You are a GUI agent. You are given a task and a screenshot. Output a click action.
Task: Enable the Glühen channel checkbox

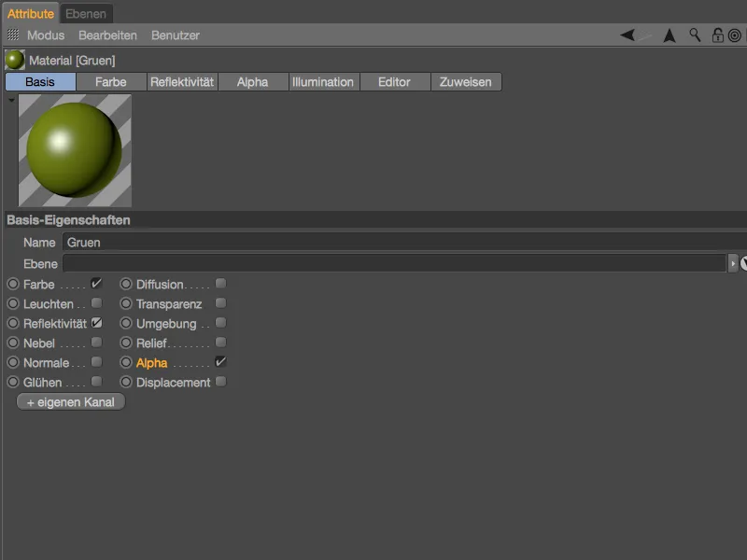pyautogui.click(x=96, y=382)
